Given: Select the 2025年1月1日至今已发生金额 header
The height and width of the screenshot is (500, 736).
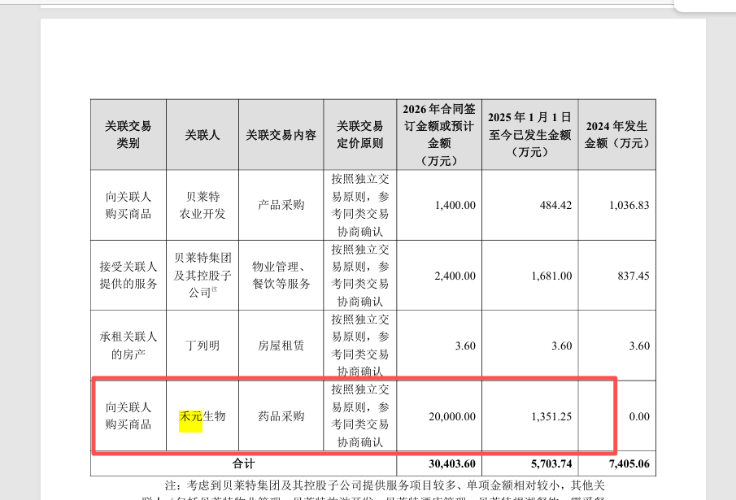Looking at the screenshot, I should coord(529,135).
